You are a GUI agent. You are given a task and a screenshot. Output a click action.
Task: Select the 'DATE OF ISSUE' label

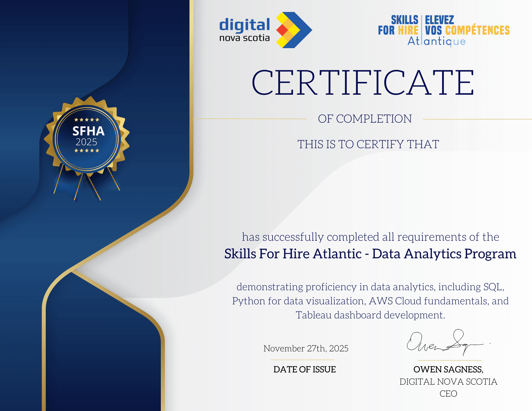305,369
